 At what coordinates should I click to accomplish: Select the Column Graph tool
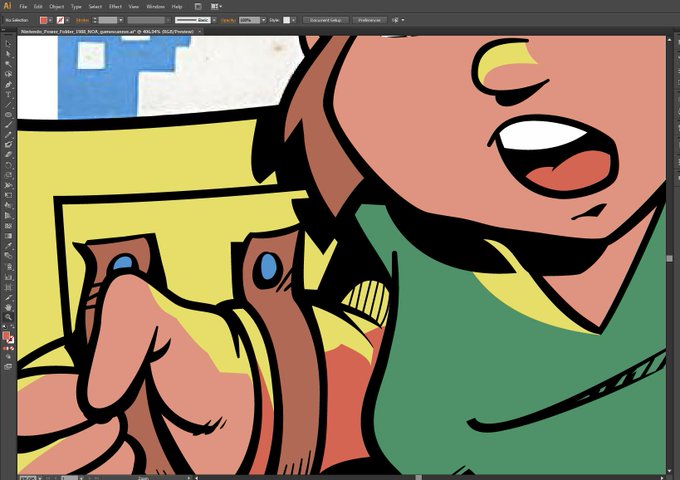click(x=8, y=276)
